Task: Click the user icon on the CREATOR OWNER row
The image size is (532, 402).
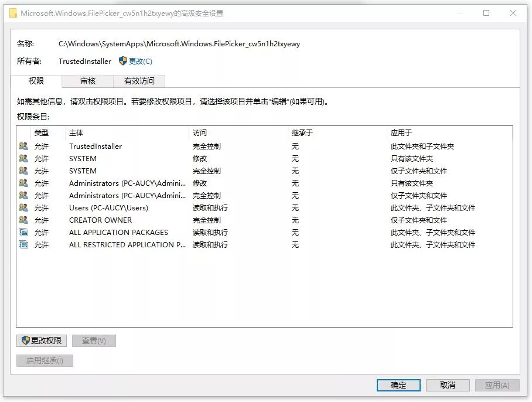Action: click(23, 220)
